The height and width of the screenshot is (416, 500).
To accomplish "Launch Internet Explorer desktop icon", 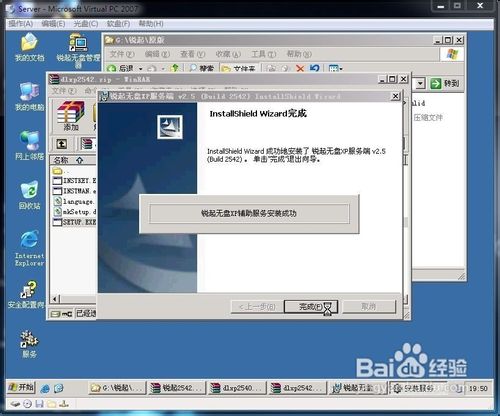I will [x=29, y=248].
